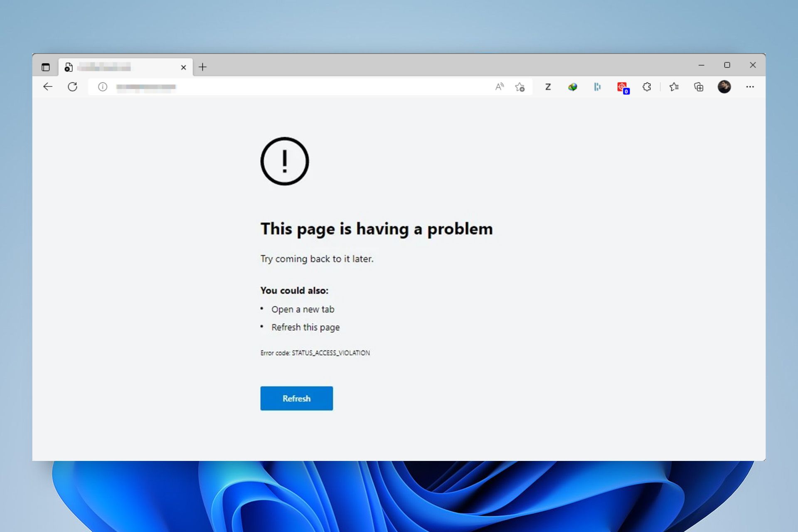This screenshot has height=532, width=798.
Task: Click the user profile avatar icon
Action: coord(724,87)
